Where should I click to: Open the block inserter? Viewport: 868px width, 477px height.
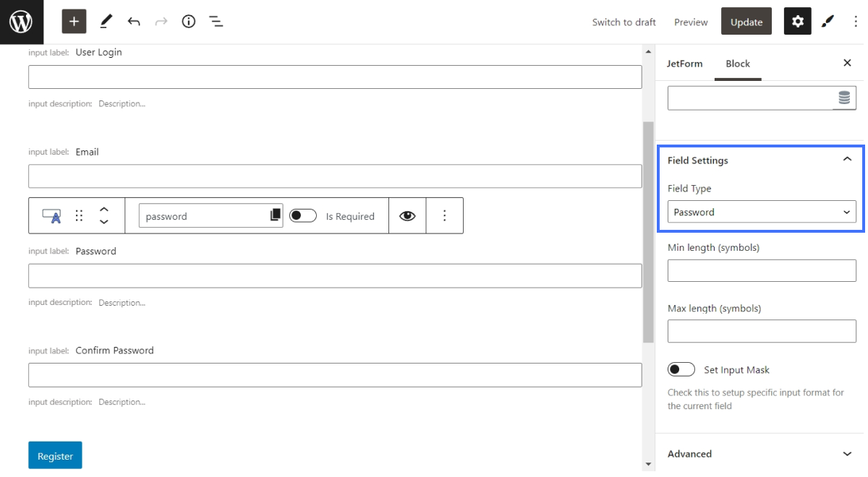(73, 21)
